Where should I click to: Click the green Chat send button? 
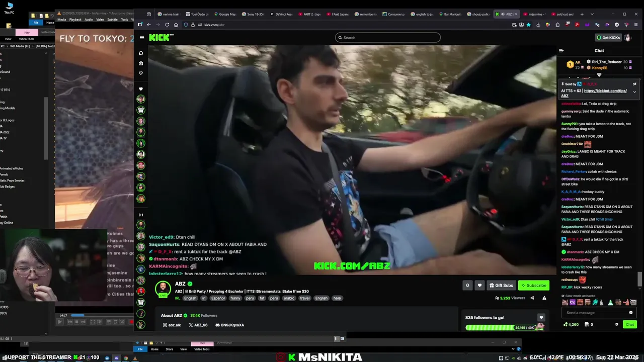tap(629, 325)
